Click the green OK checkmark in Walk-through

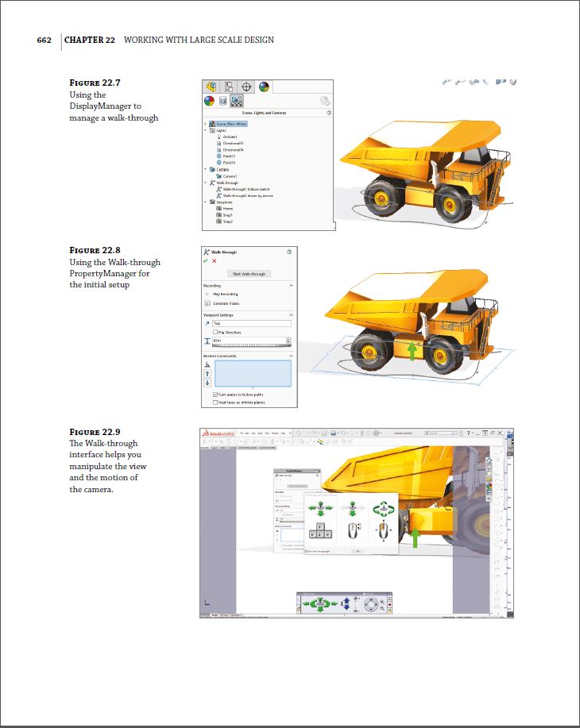[x=207, y=260]
